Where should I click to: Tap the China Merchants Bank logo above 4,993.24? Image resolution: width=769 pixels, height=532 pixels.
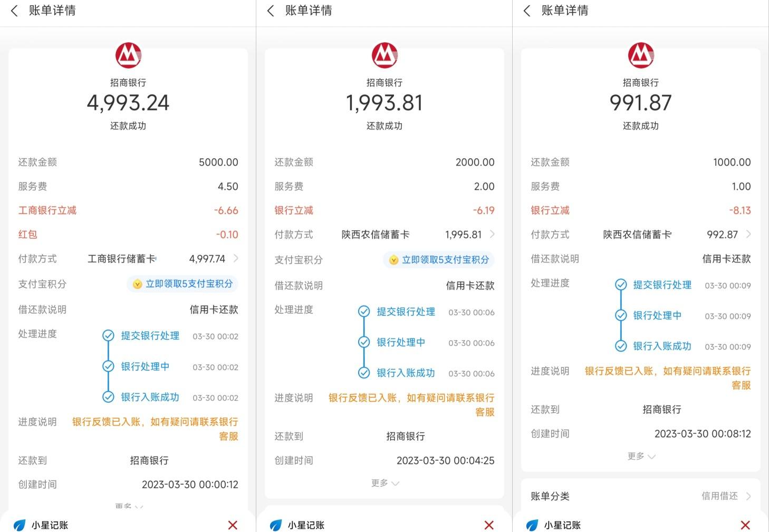(128, 55)
